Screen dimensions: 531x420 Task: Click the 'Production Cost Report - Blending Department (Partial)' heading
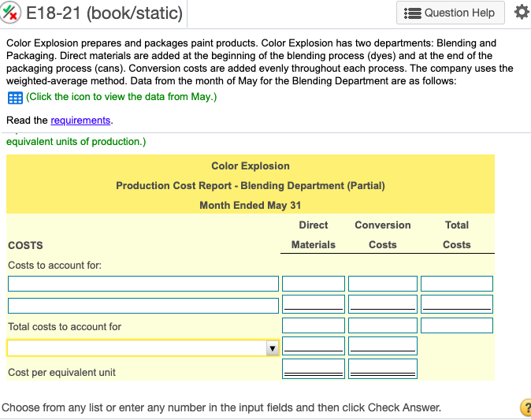251,186
